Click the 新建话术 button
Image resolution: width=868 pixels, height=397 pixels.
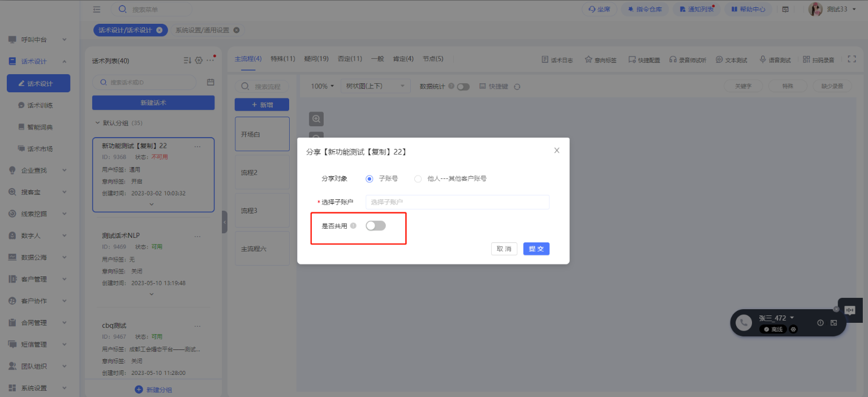(153, 103)
